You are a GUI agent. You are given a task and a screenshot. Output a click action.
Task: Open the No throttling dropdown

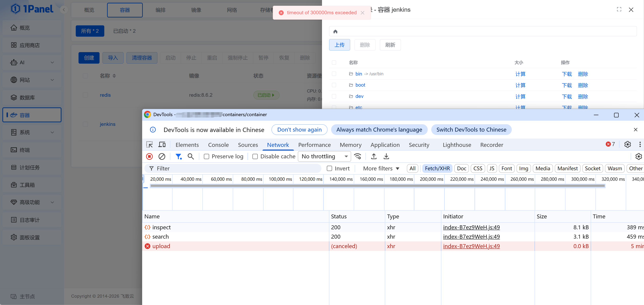point(324,156)
